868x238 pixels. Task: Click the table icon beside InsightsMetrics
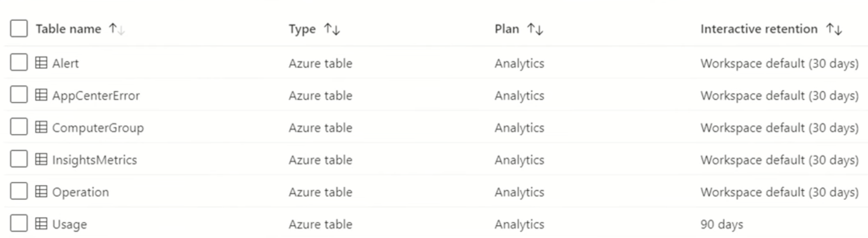pyautogui.click(x=41, y=159)
